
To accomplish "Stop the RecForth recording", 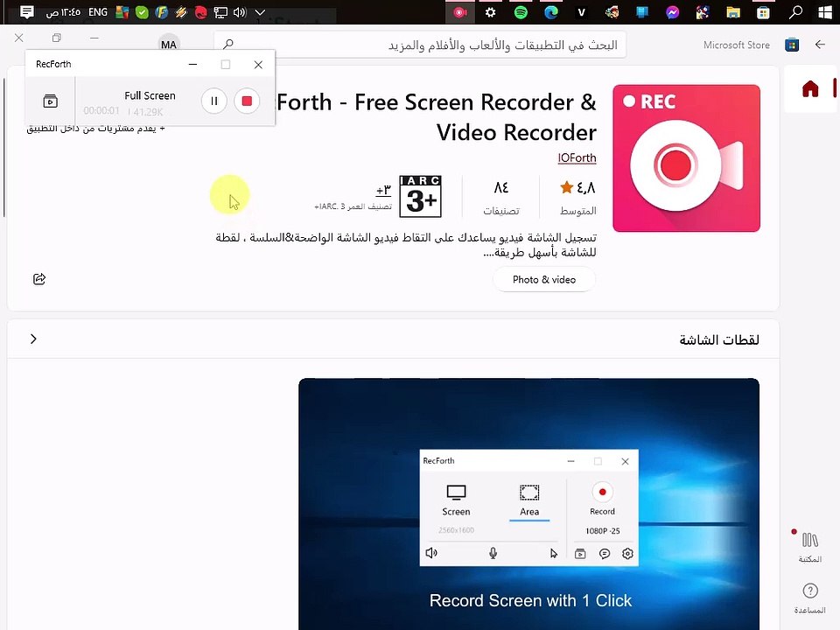I will tap(247, 101).
